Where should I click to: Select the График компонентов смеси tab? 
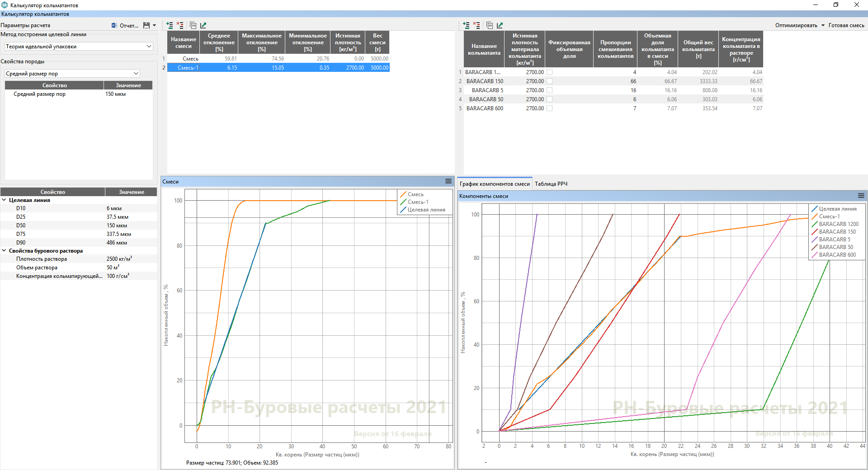[x=495, y=184]
